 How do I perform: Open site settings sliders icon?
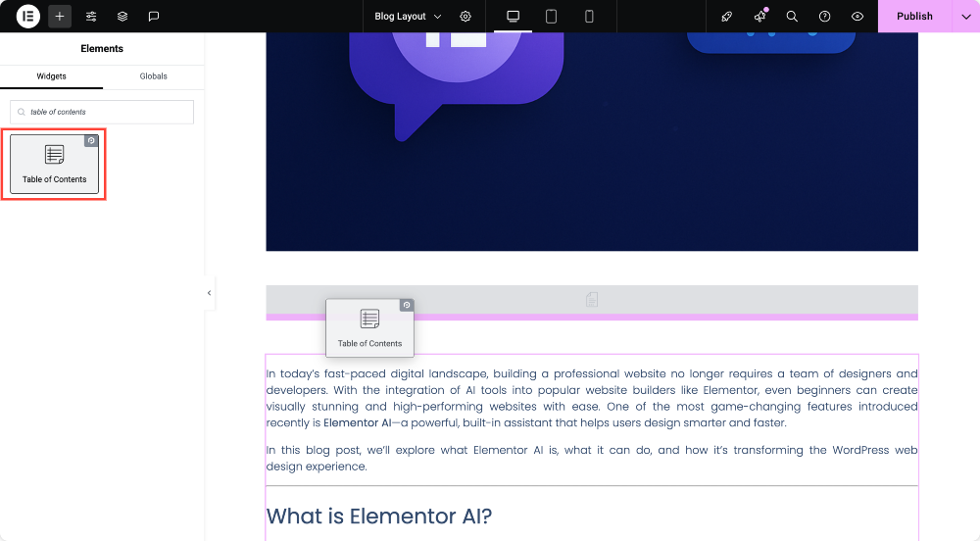pyautogui.click(x=91, y=17)
